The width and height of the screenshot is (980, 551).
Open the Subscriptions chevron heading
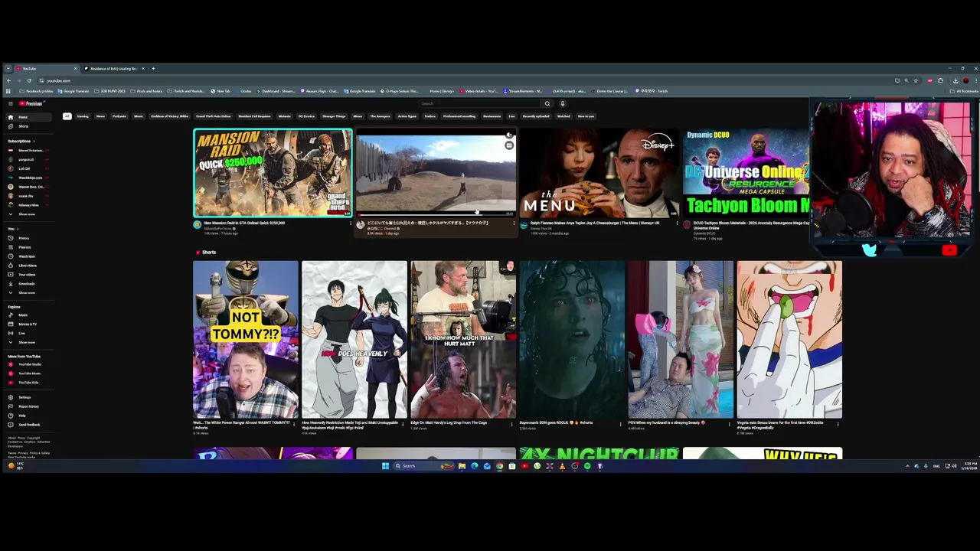21,141
